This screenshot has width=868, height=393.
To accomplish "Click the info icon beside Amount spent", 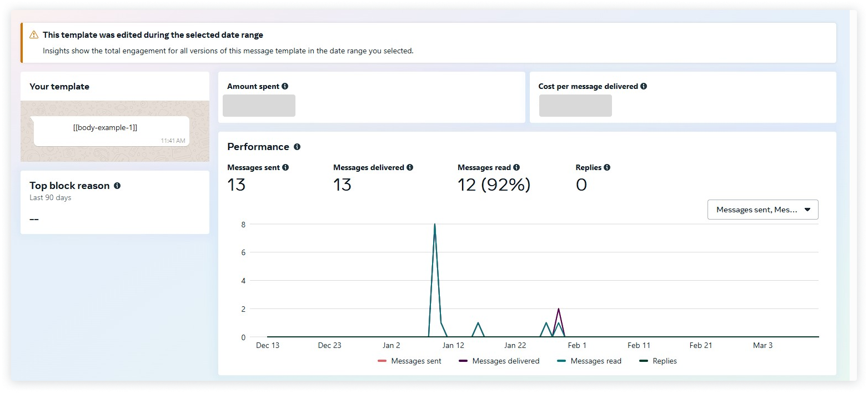I will tap(285, 87).
